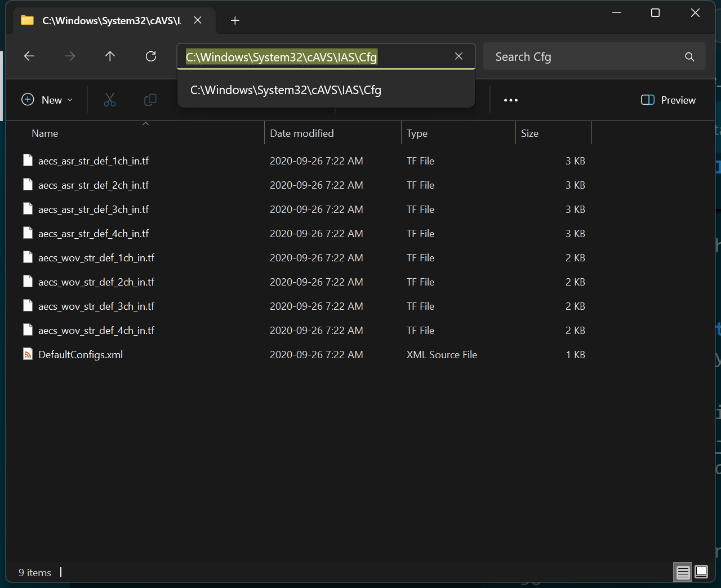This screenshot has width=721, height=588.
Task: Click the Cut scissors icon
Action: (110, 100)
